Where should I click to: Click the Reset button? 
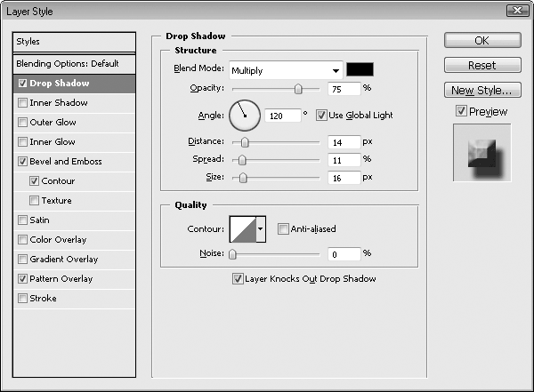pos(482,65)
